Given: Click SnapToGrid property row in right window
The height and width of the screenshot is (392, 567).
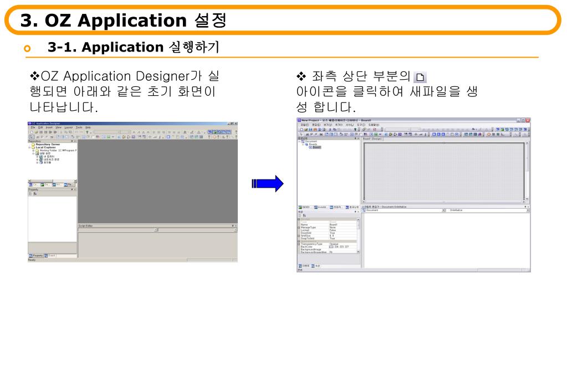Looking at the screenshot, I should [328, 239].
